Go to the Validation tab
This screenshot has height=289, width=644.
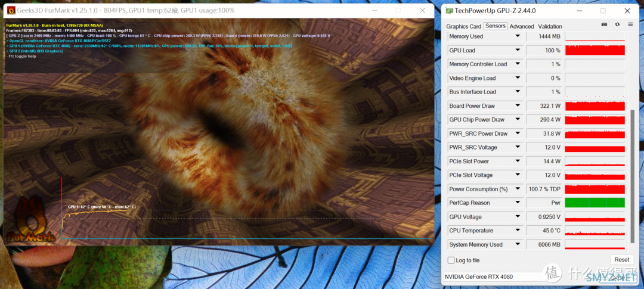click(x=550, y=26)
